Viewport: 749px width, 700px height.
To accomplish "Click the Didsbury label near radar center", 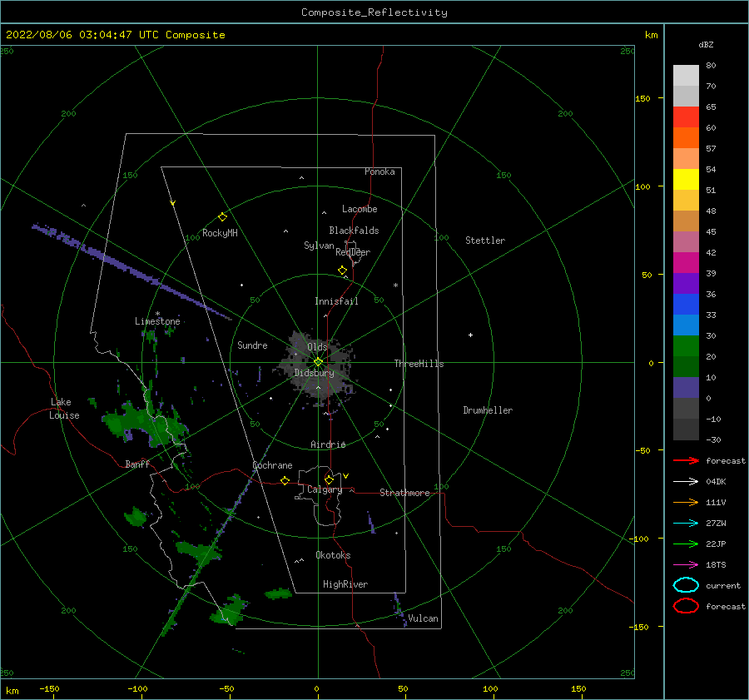I will click(314, 373).
